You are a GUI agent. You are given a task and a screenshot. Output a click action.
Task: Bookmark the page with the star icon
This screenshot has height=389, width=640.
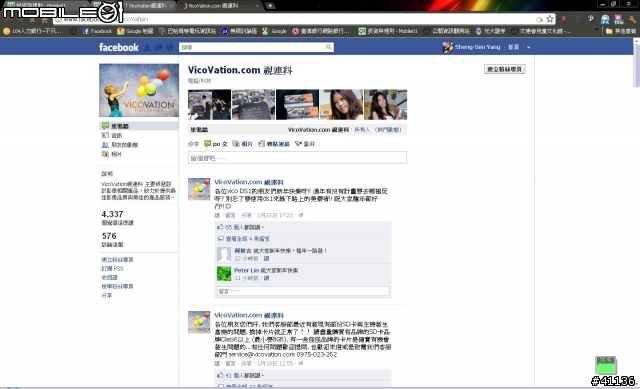[x=550, y=19]
